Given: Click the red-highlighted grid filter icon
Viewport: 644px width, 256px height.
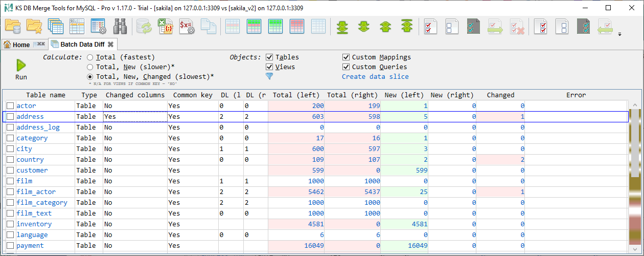Looking at the screenshot, I should coord(297,26).
